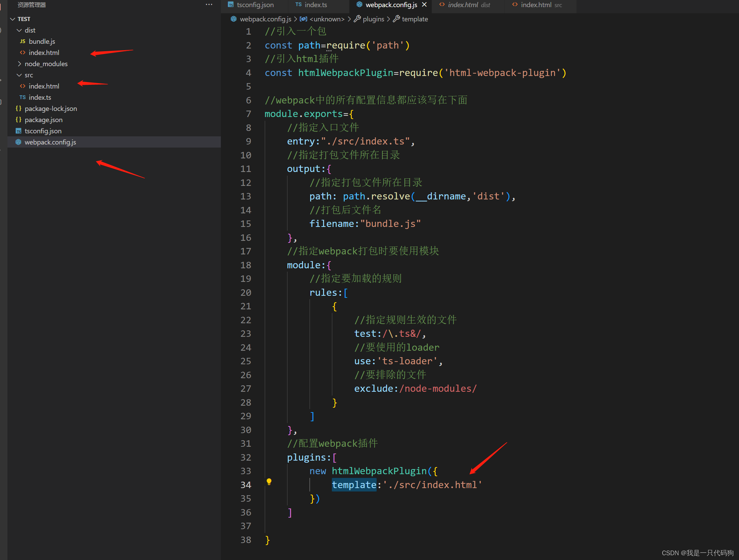Screen dimensions: 739x560
Task: Collapse the TEST root folder
Action: pyautogui.click(x=13, y=19)
